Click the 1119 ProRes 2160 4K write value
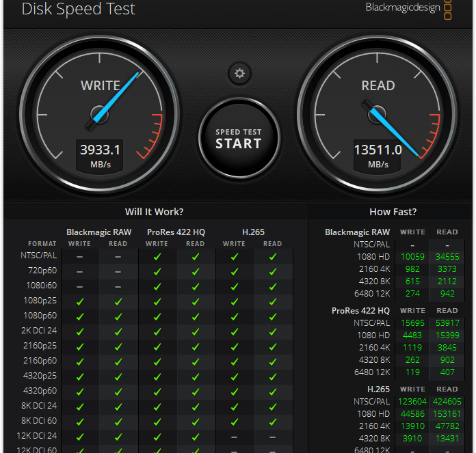This screenshot has width=476, height=453. [412, 348]
